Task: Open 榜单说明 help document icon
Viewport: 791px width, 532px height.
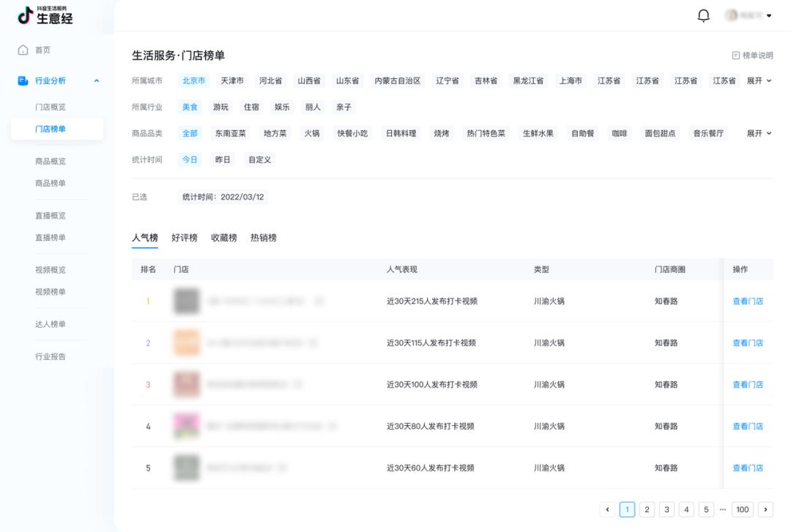Action: pos(735,56)
